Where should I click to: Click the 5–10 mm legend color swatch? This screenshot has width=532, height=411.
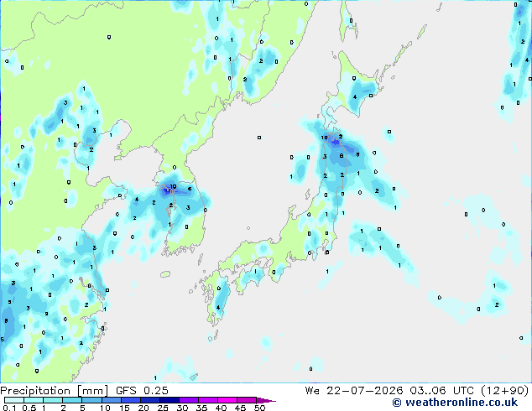91,400
